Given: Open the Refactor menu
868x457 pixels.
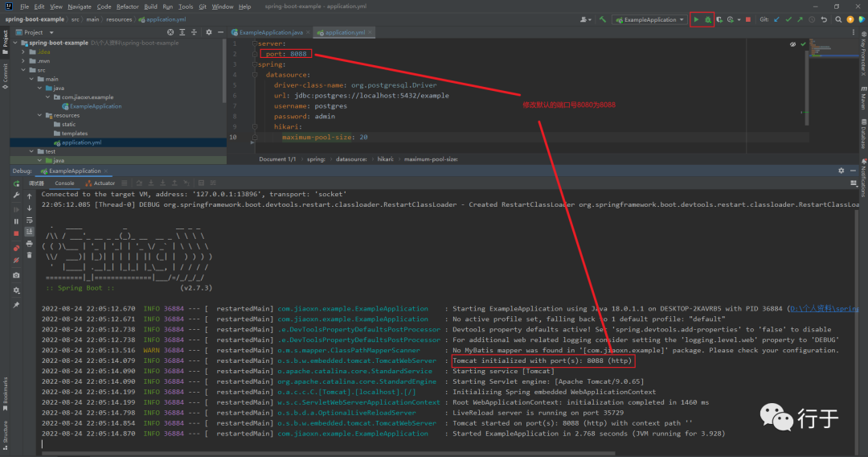Looking at the screenshot, I should [128, 6].
